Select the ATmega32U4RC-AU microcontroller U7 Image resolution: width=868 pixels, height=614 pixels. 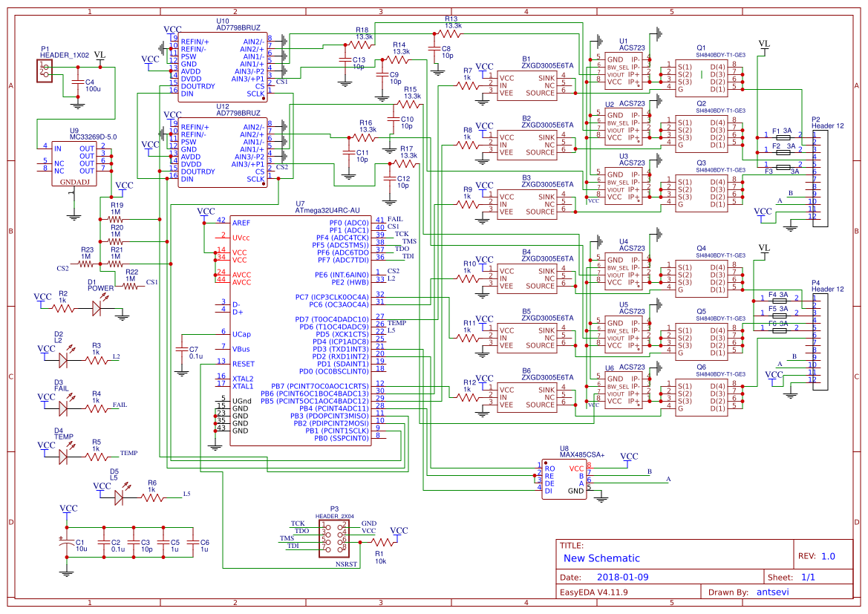pos(301,330)
